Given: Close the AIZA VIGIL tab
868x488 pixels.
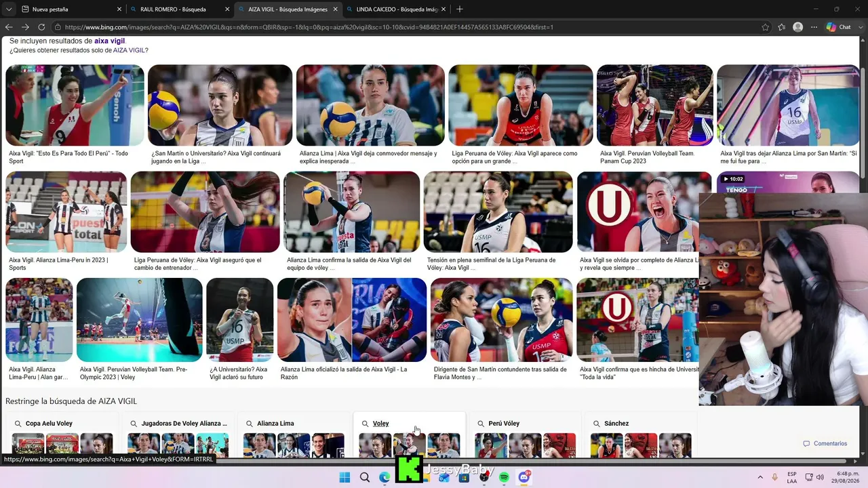Looking at the screenshot, I should [335, 9].
